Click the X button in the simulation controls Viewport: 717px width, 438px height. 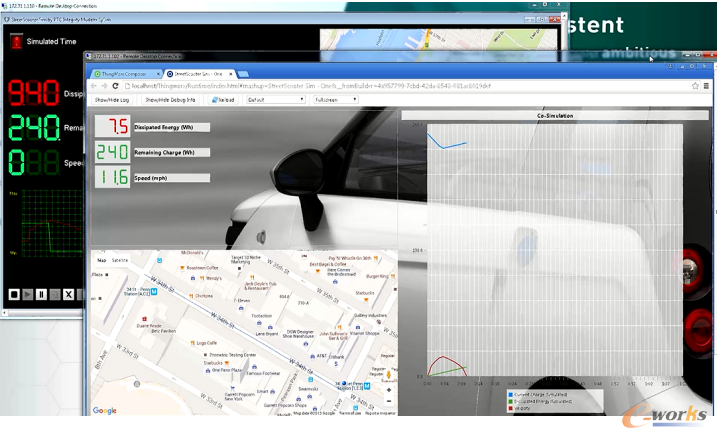point(68,294)
